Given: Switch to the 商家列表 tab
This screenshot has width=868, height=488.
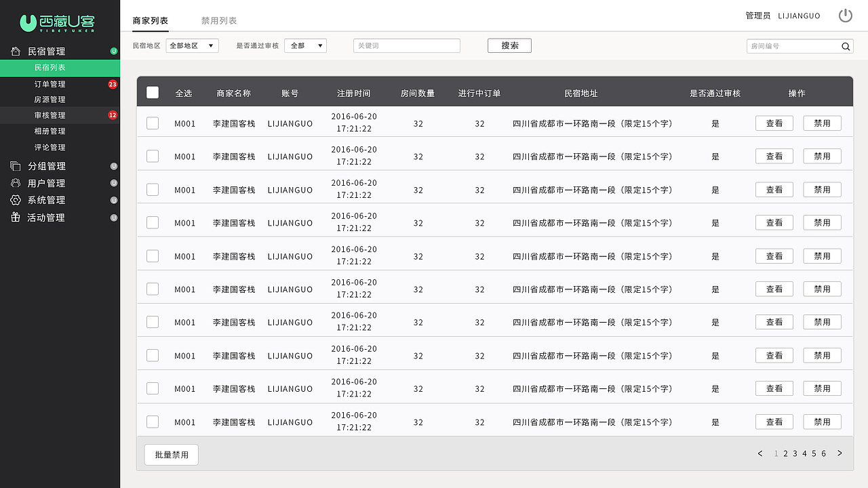Looking at the screenshot, I should click(x=150, y=20).
